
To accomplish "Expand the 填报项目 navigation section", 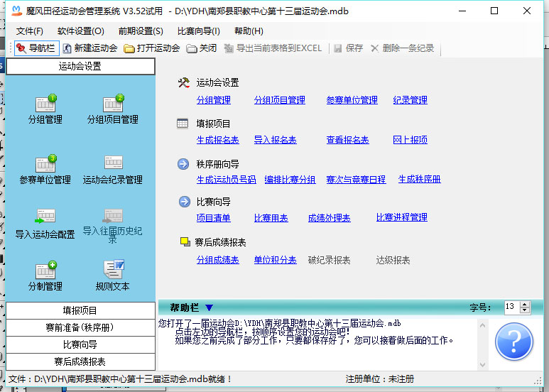I will pyautogui.click(x=80, y=310).
